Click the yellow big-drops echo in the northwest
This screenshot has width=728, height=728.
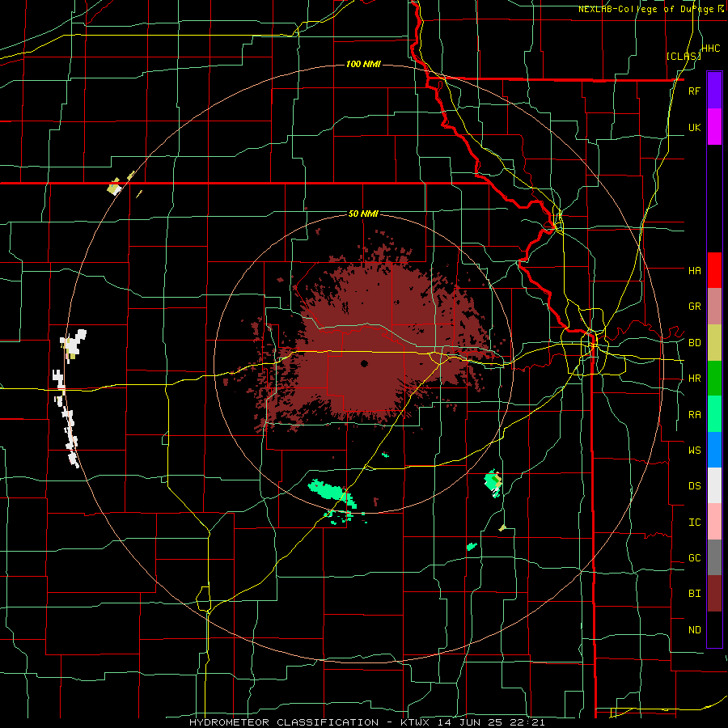[x=114, y=188]
